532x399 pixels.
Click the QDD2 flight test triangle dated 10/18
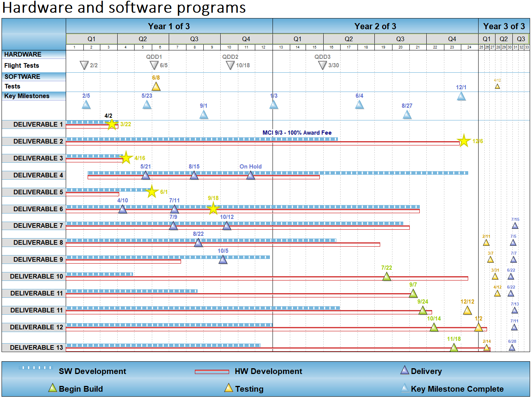[229, 65]
